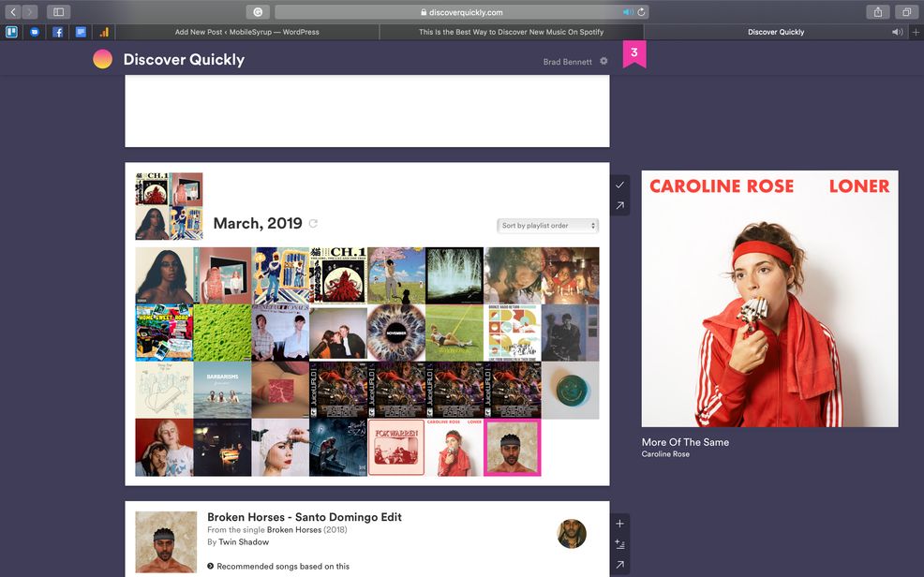The width and height of the screenshot is (924, 577).
Task: Show all tabs overview button
Action: (906, 12)
